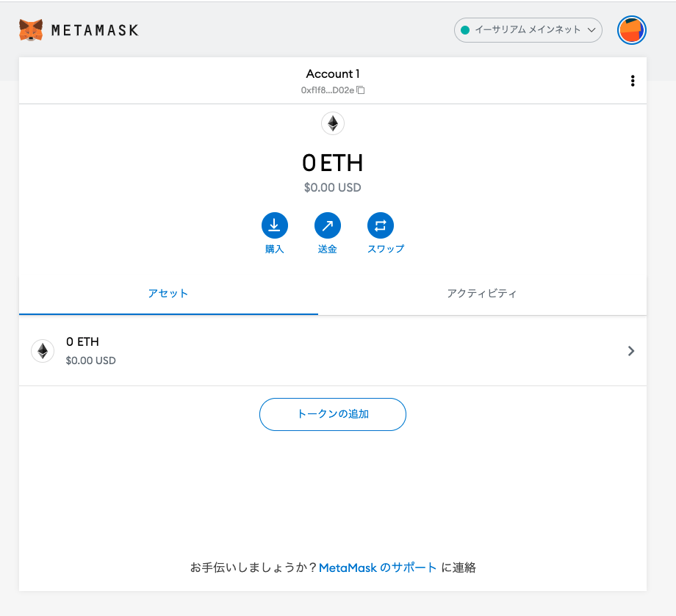Open the account avatar menu
The width and height of the screenshot is (676, 616).
pyautogui.click(x=631, y=30)
